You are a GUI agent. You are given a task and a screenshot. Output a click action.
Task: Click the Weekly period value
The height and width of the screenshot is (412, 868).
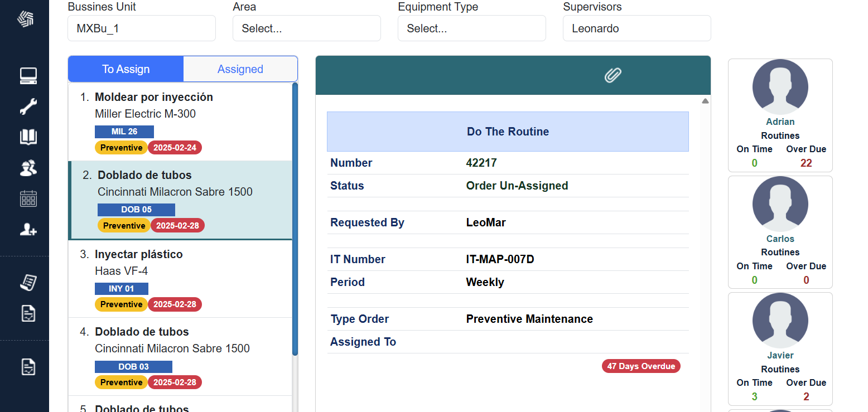(485, 282)
